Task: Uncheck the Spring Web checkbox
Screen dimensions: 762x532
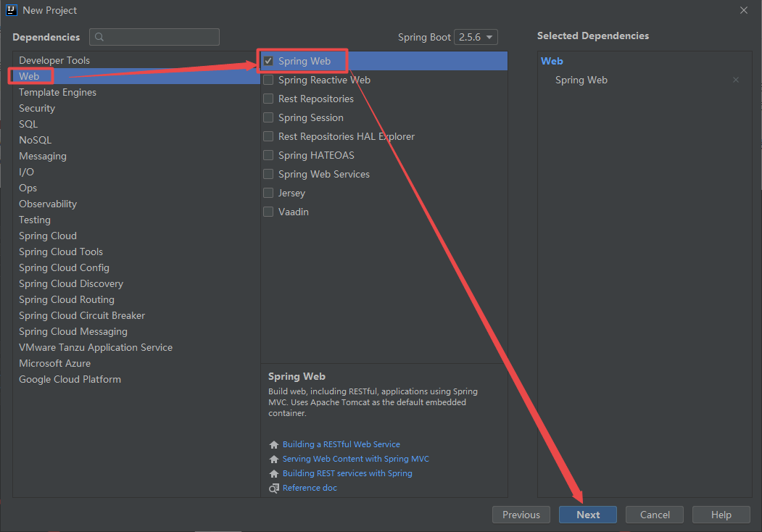Action: (x=268, y=61)
